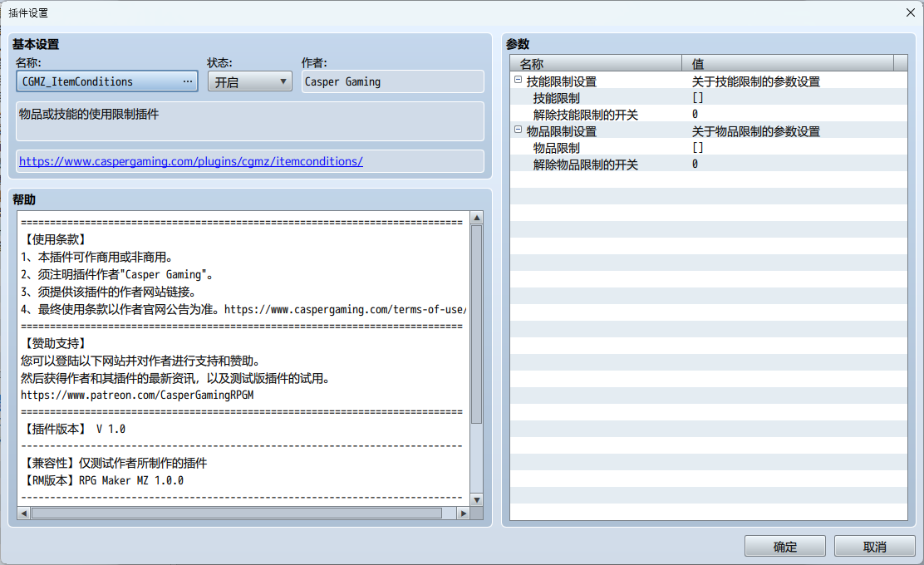Select the 技能限制 parameter row

point(708,98)
